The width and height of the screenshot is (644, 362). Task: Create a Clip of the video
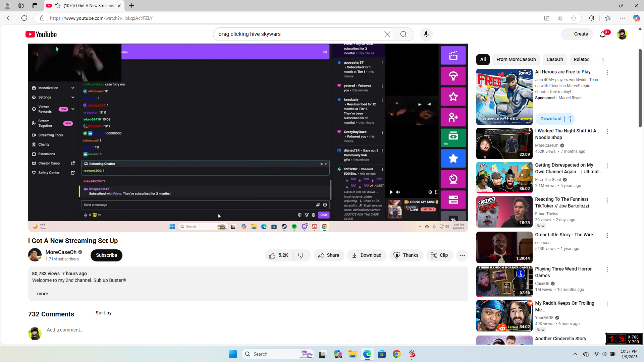coord(439,255)
